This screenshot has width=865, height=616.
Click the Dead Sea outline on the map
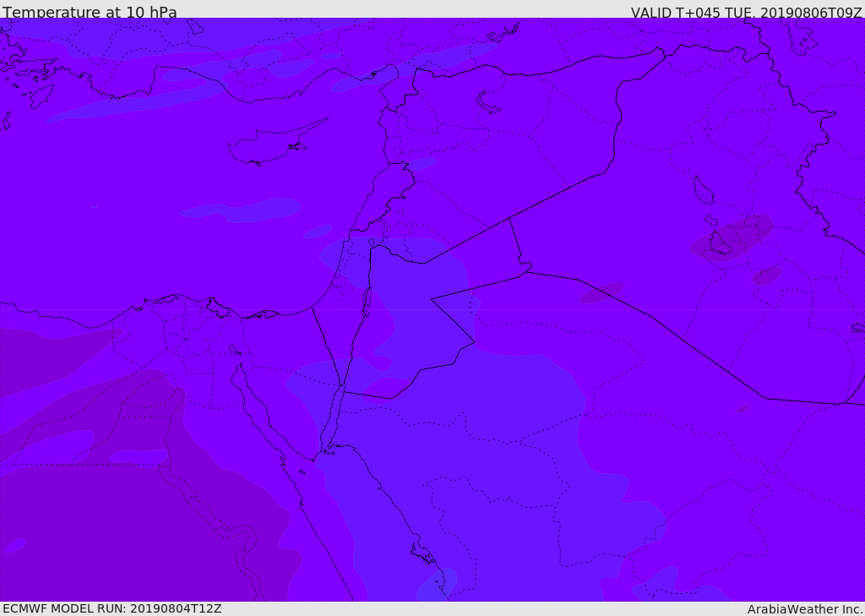[x=366, y=302]
